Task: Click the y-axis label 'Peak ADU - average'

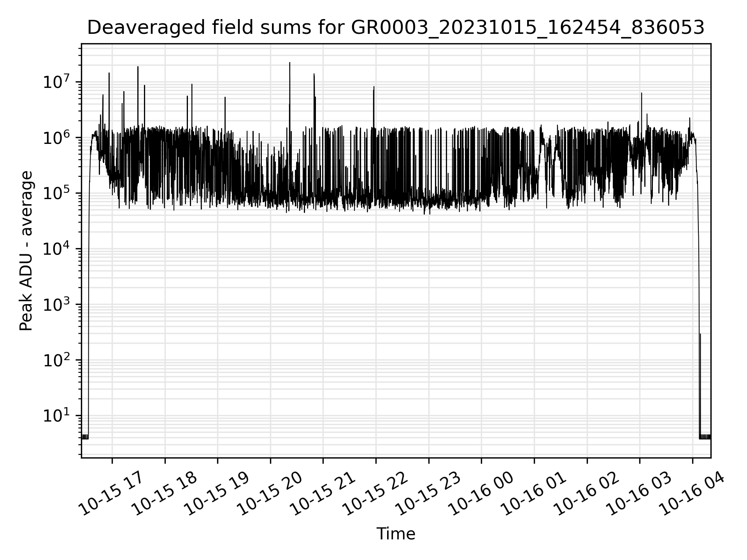Action: point(26,251)
